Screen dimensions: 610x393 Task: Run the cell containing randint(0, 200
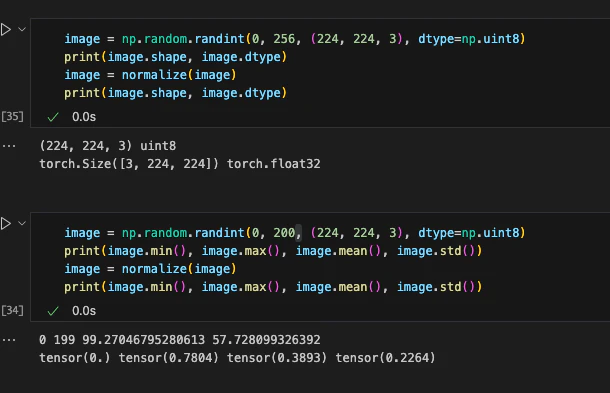5,224
